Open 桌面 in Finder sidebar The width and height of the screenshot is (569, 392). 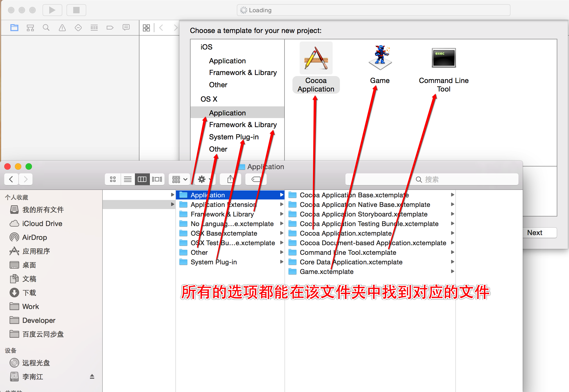coord(29,265)
